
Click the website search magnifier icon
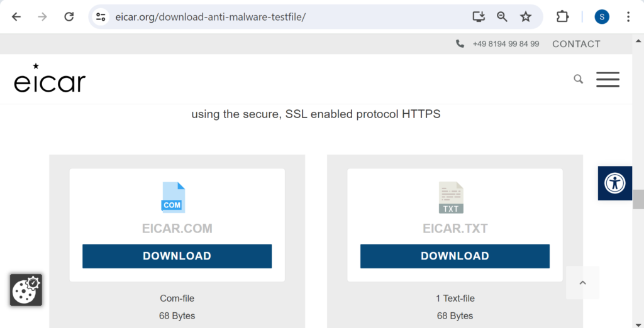click(x=578, y=79)
